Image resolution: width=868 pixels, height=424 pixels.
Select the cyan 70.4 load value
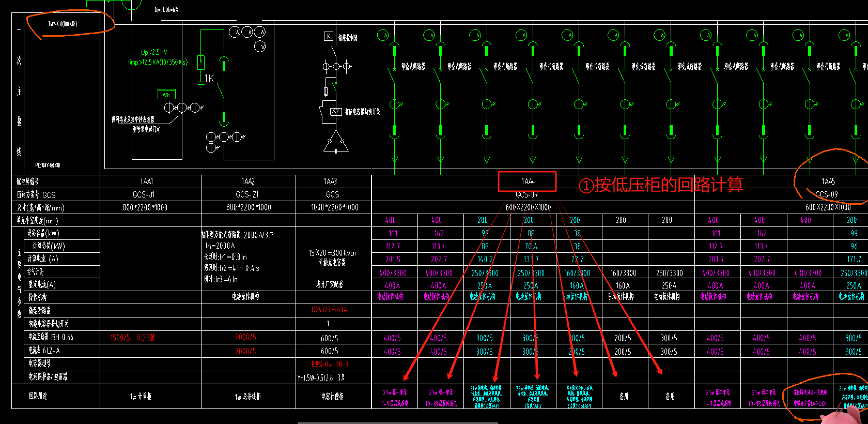pyautogui.click(x=531, y=247)
